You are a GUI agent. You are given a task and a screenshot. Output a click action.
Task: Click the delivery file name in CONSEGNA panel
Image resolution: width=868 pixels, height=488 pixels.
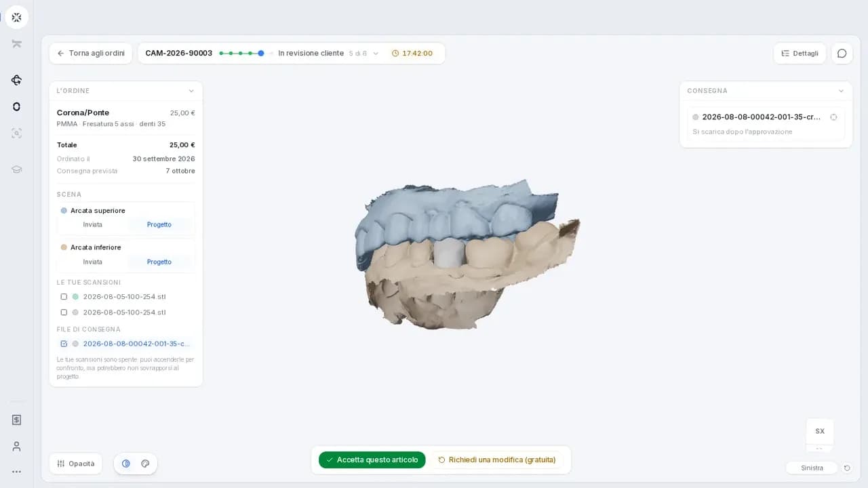pyautogui.click(x=762, y=117)
